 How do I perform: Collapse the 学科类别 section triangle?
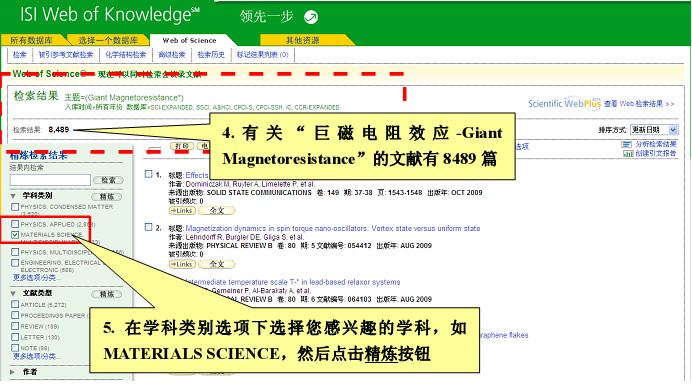click(x=13, y=196)
